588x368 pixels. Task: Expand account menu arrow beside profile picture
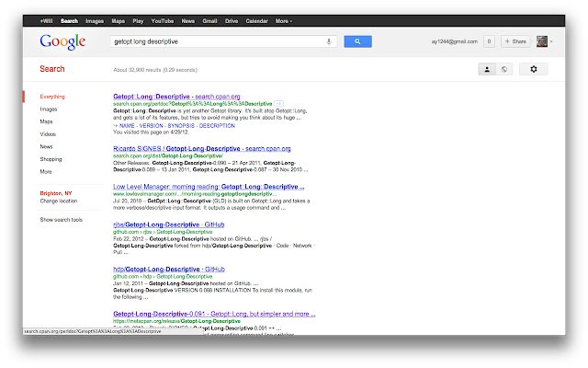[551, 41]
